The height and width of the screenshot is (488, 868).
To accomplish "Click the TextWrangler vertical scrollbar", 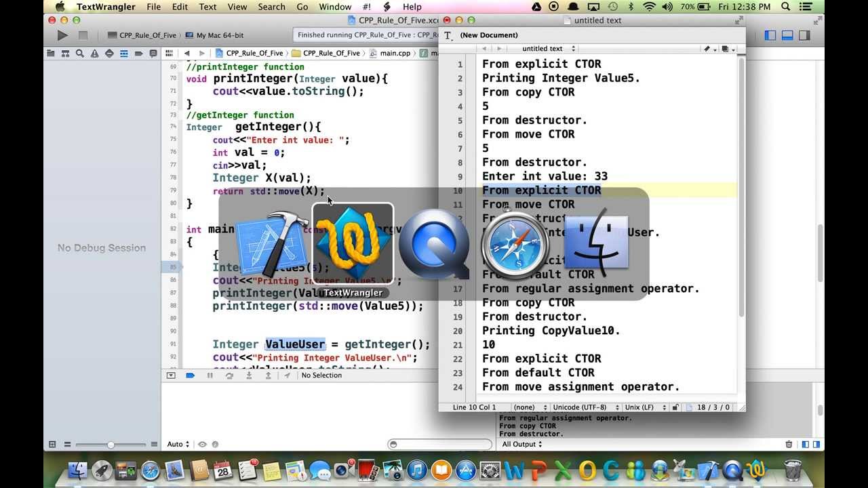I will tap(741, 186).
